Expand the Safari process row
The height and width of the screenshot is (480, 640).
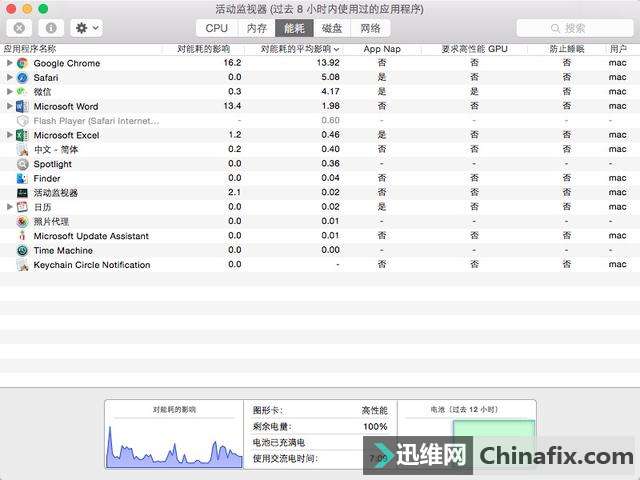pyautogui.click(x=9, y=78)
